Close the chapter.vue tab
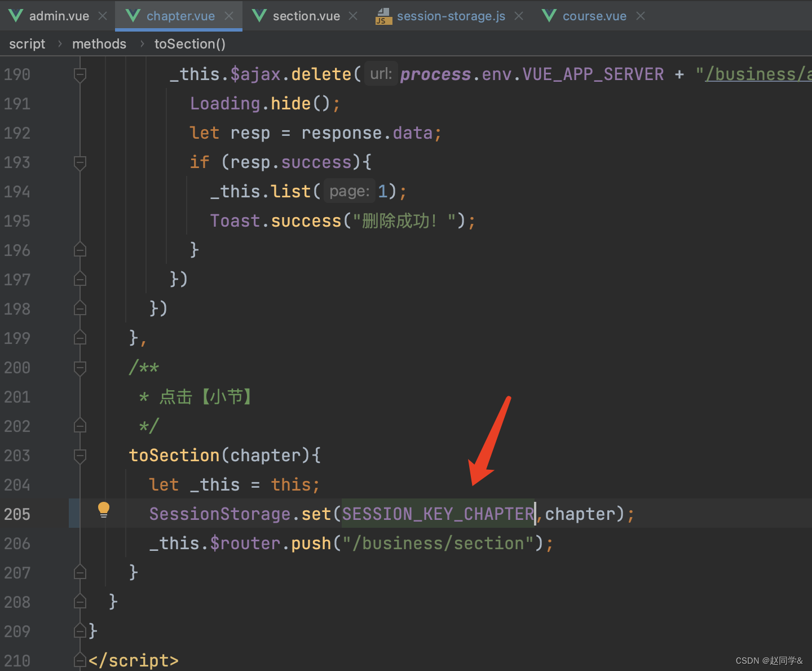 tap(229, 16)
